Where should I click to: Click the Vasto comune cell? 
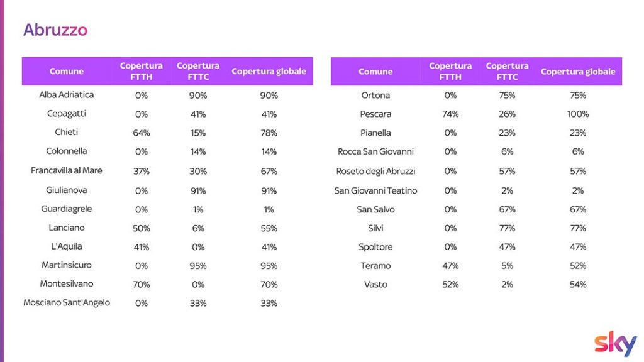[375, 285]
